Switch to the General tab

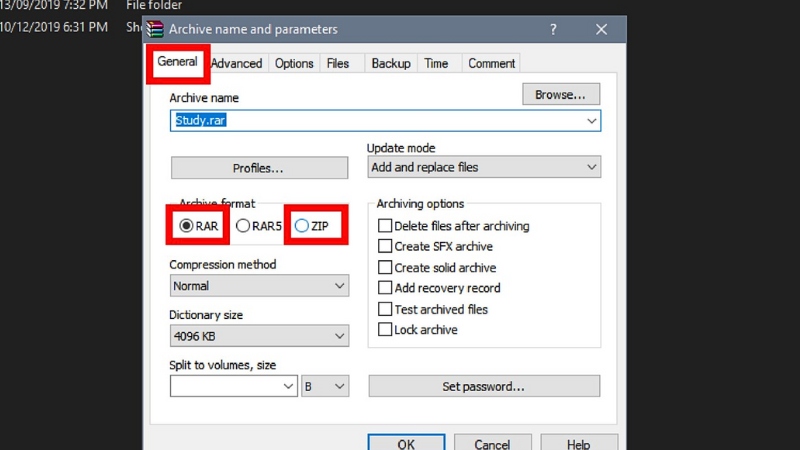(177, 62)
